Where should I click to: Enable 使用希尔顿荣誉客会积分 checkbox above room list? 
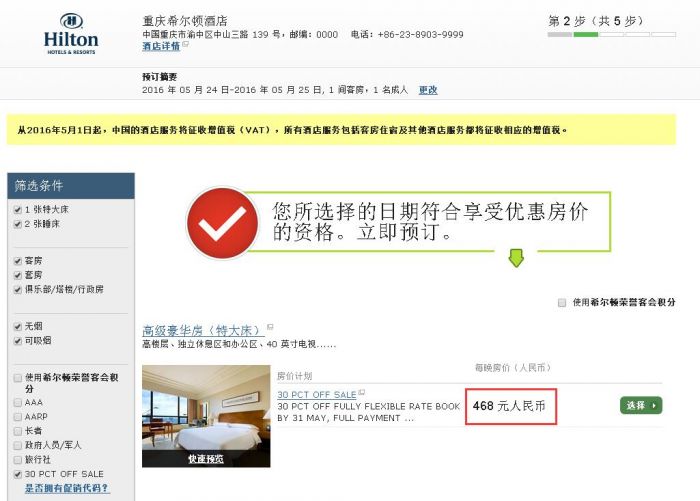pos(562,302)
